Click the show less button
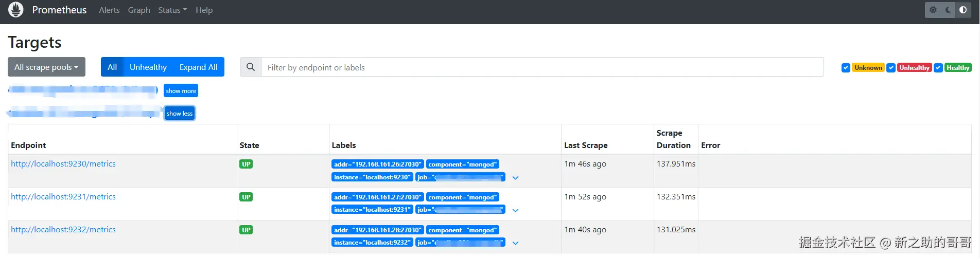The image size is (980, 258). point(180,113)
